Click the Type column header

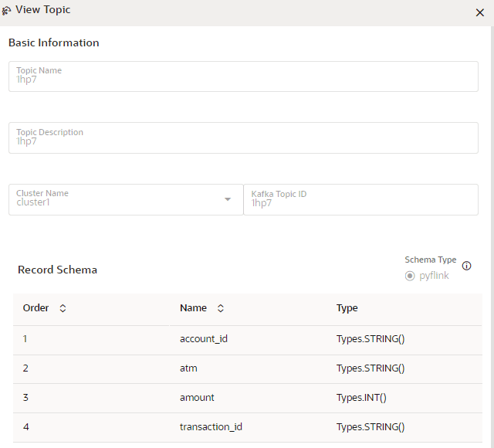[347, 308]
